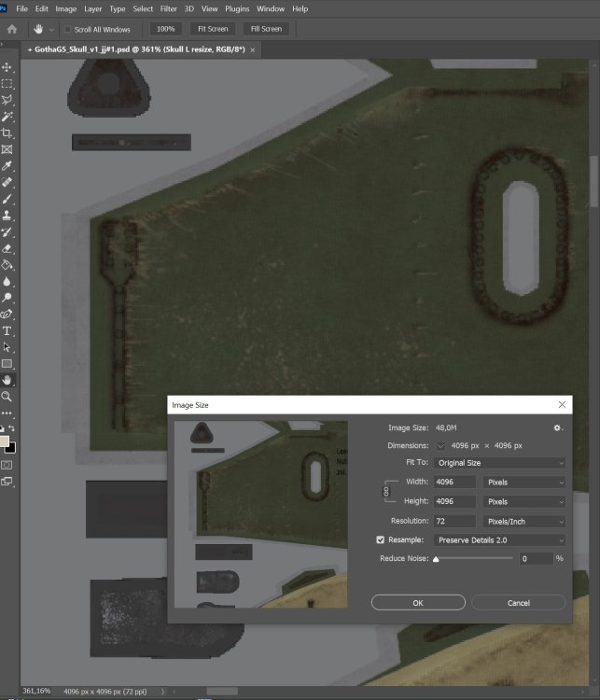Click Cancel in Image Size dialog

[x=518, y=603]
